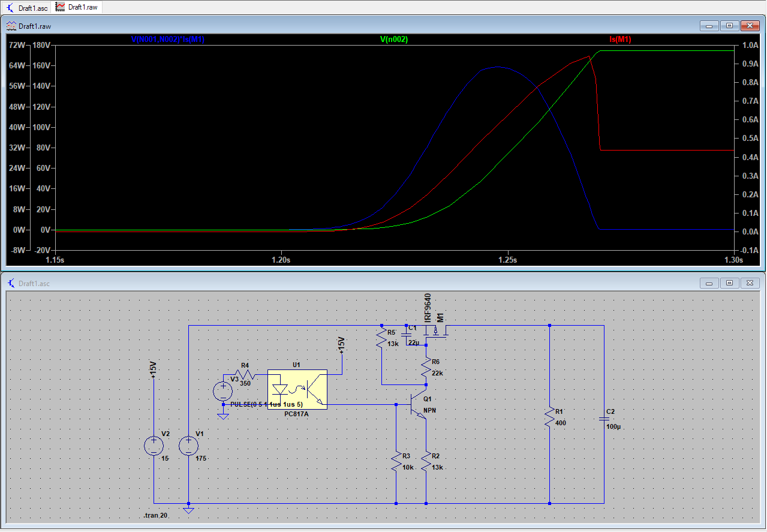This screenshot has width=767, height=532.
Task: Click the IRF9640 MOSFET M1 symbol
Action: (437, 332)
